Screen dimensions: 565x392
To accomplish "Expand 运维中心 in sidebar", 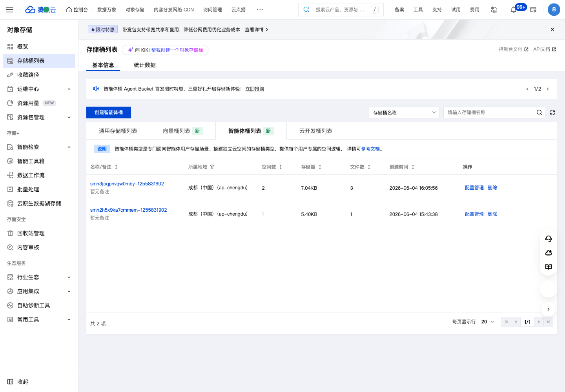I will pos(69,89).
